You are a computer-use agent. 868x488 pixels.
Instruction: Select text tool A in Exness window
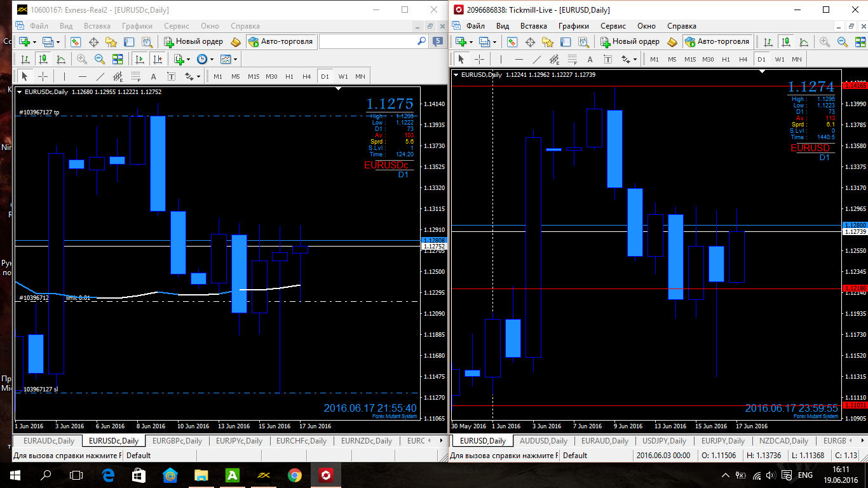click(153, 76)
